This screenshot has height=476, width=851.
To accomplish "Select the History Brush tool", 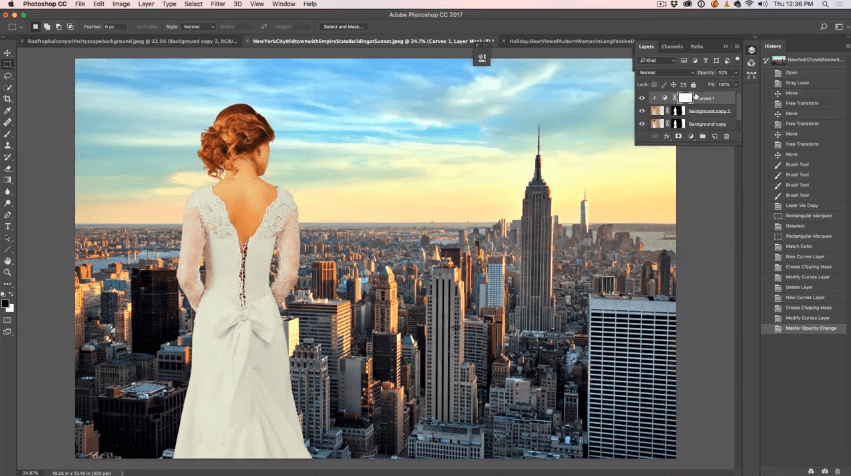I will click(8, 157).
